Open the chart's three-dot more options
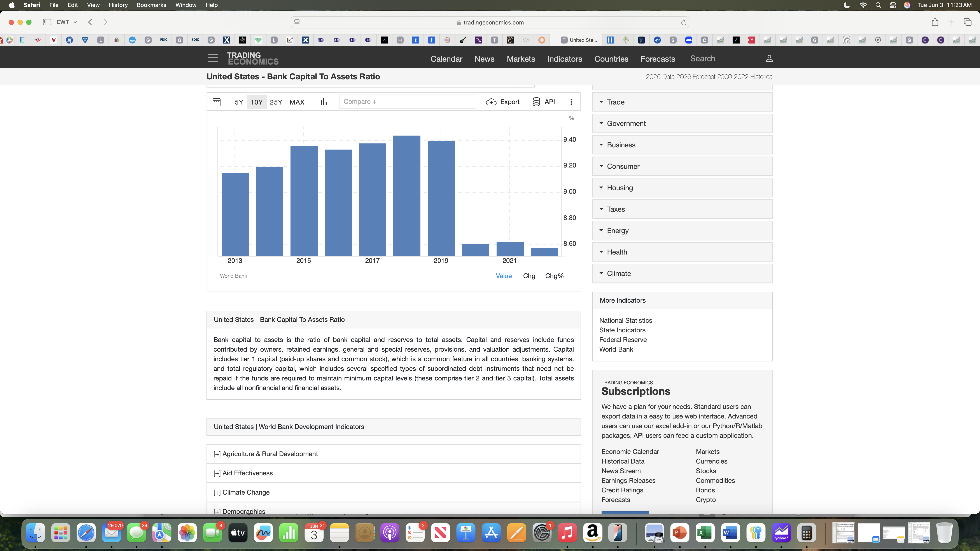Screen dimensions: 980x551 (571, 102)
